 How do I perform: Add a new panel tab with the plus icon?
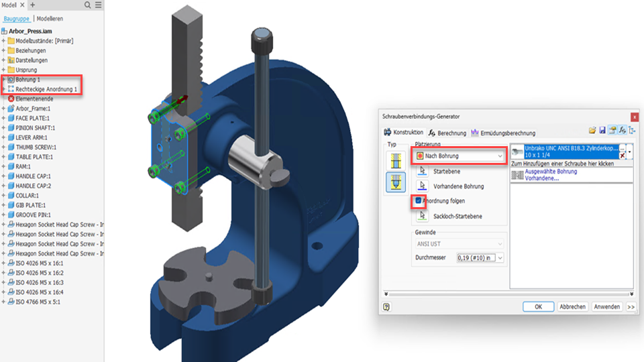33,5
